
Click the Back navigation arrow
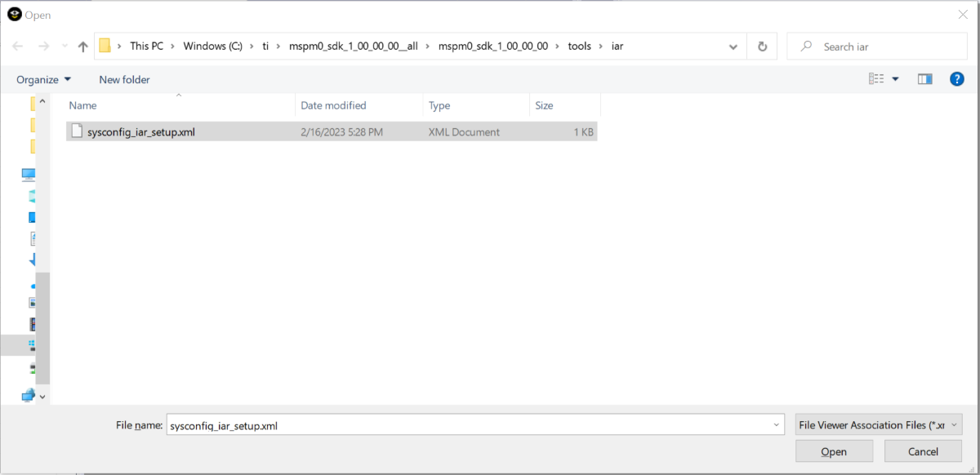click(18, 47)
